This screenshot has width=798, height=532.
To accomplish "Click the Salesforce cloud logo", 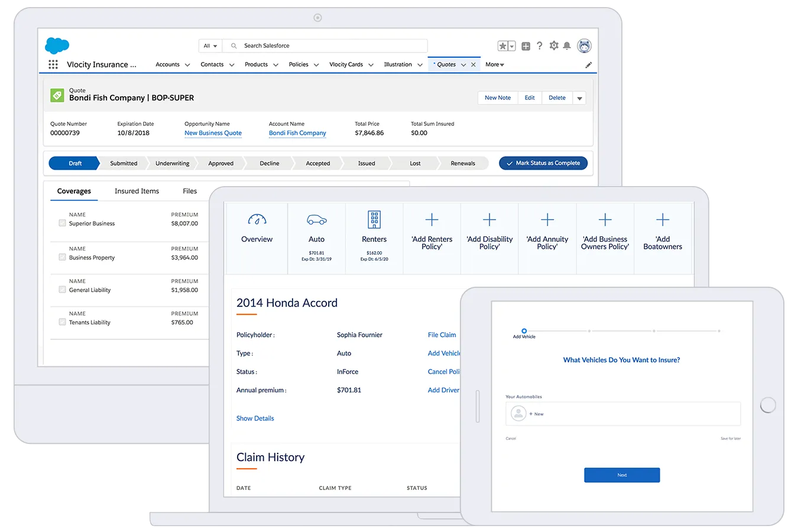I will [57, 46].
